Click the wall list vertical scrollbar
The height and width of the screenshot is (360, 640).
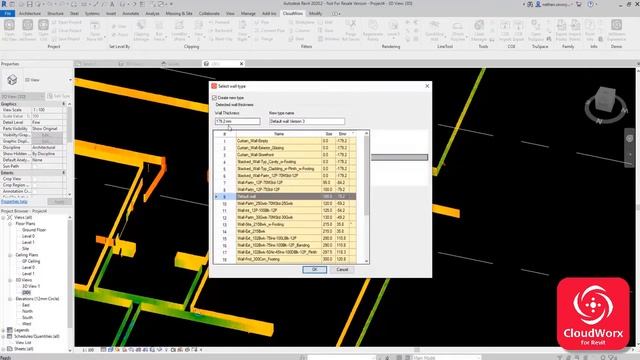(366, 176)
